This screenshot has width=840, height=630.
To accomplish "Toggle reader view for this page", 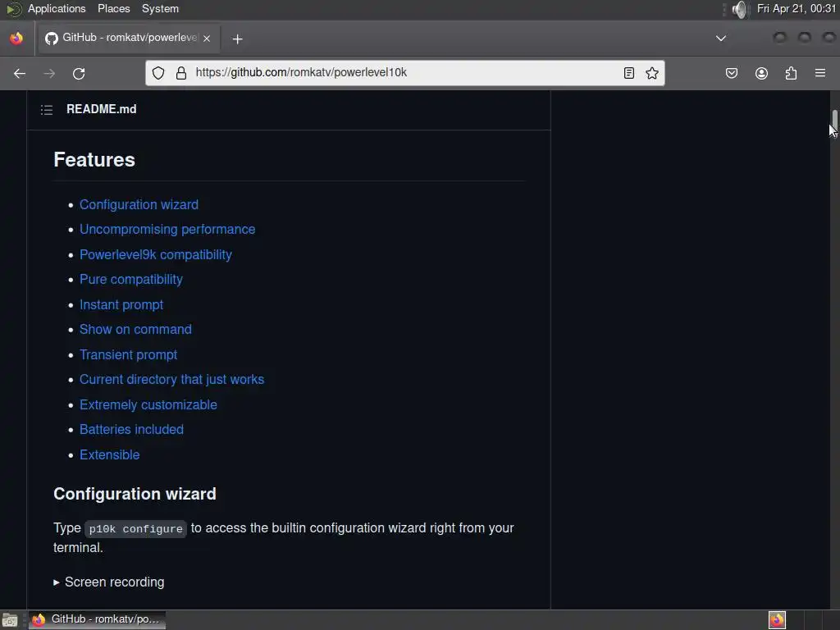I will coord(629,73).
